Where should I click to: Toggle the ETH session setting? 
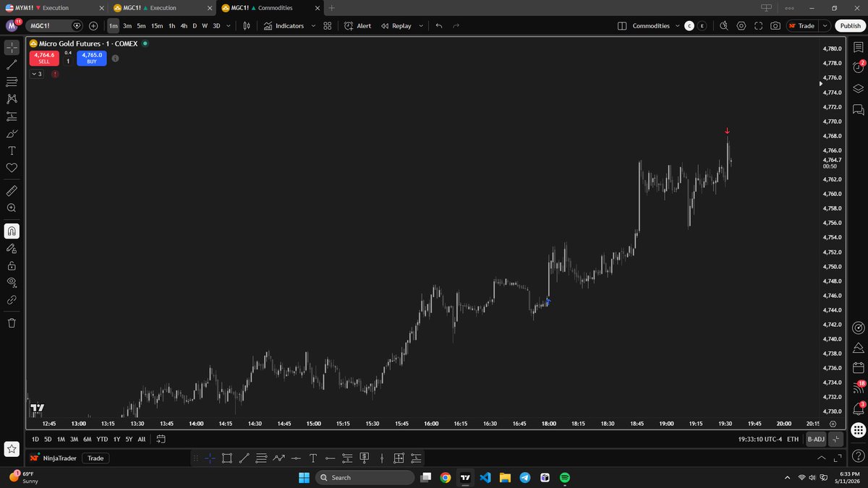[793, 439]
